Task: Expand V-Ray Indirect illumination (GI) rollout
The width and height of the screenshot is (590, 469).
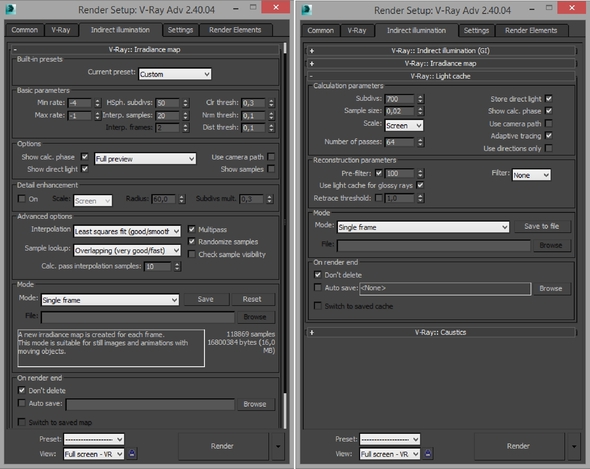Action: (440, 50)
